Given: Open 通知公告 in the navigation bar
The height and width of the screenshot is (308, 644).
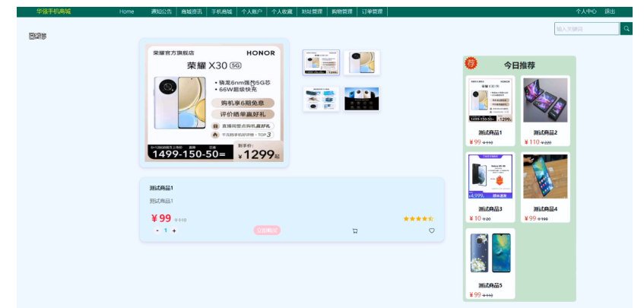Looking at the screenshot, I should click(161, 11).
